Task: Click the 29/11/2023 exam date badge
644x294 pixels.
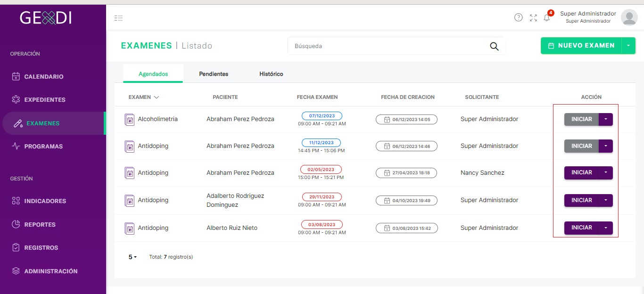Action: (322, 197)
